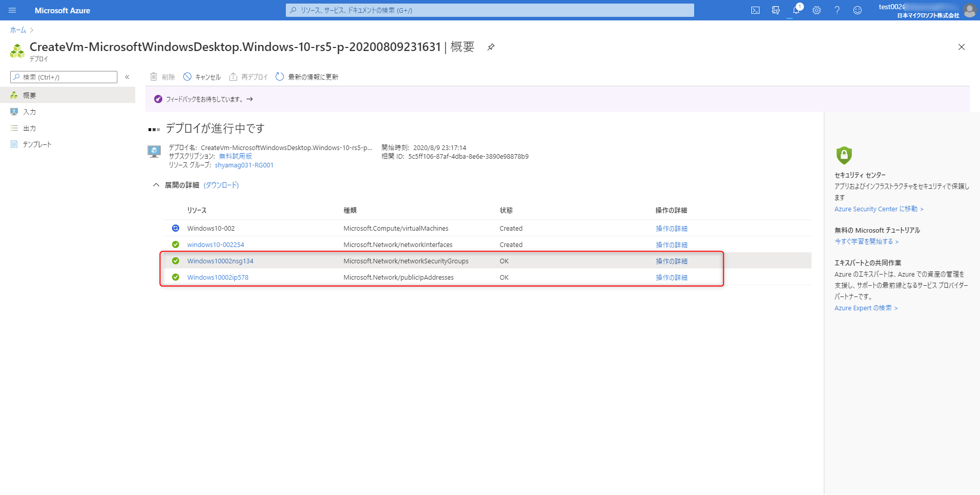Viewport: 980px width, 495px height.
Task: Open the windows10-002254 network interface
Action: 215,245
